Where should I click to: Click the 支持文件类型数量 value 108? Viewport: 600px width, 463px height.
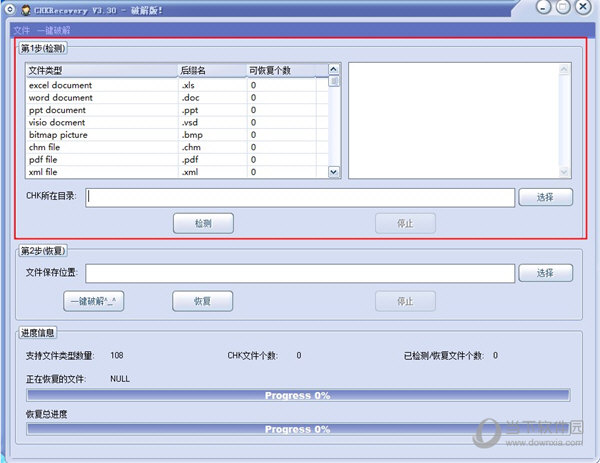[117, 355]
